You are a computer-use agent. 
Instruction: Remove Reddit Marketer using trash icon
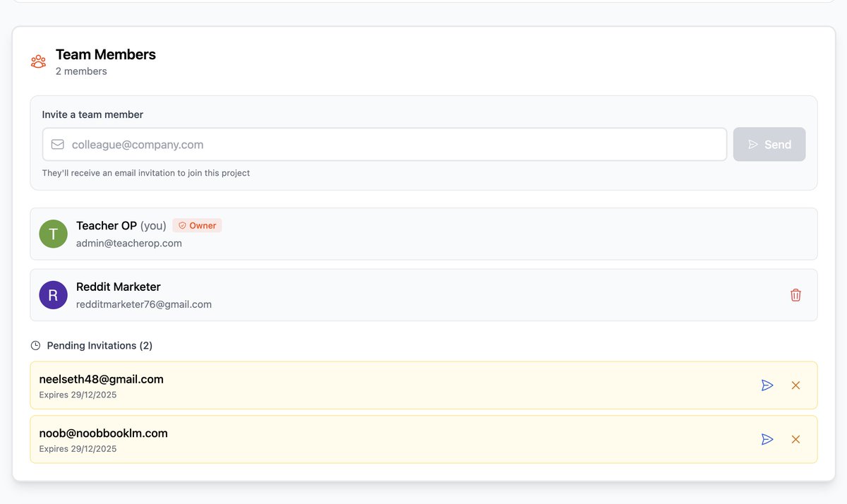[795, 295]
